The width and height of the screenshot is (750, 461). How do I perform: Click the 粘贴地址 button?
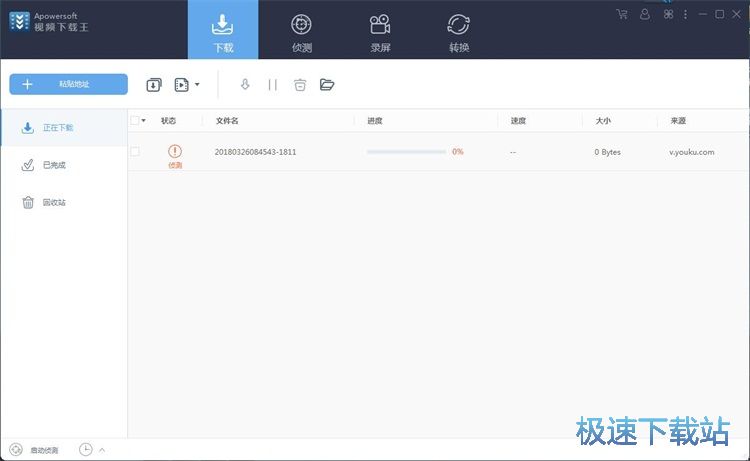pyautogui.click(x=68, y=84)
